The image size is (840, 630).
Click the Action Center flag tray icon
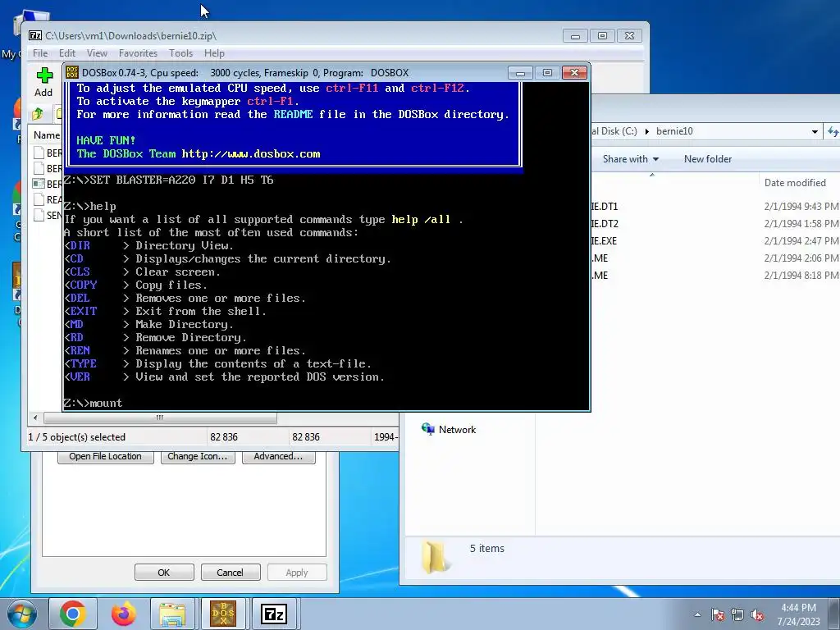click(x=718, y=614)
